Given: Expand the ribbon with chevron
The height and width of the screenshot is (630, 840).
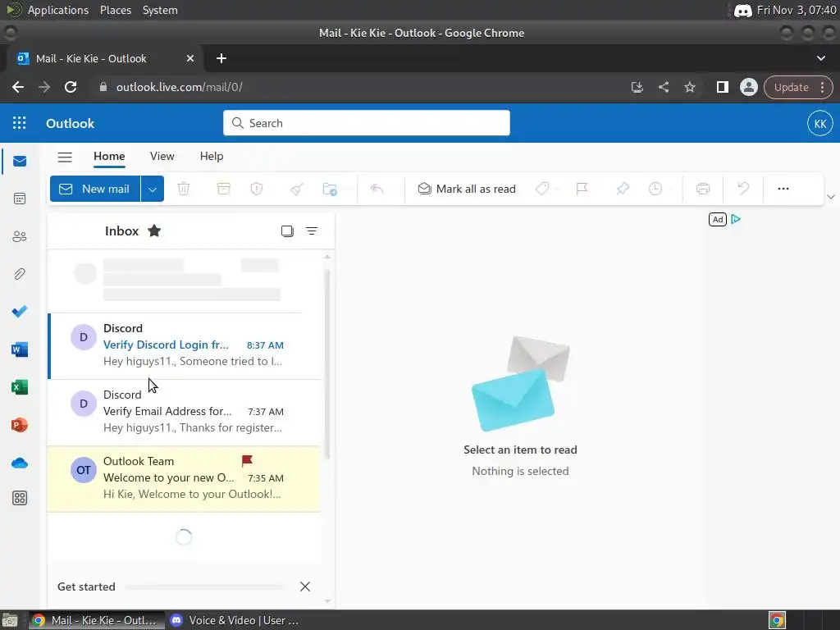Looking at the screenshot, I should pos(831,197).
